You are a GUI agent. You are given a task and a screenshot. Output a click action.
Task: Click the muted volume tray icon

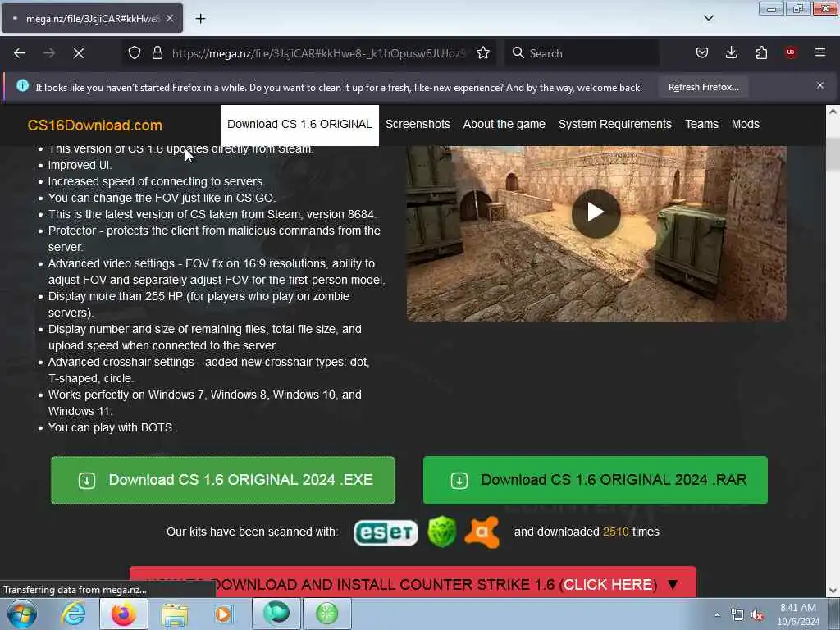coord(757,615)
